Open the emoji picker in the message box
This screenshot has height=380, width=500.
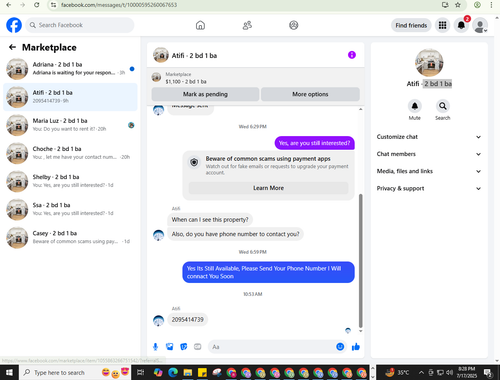point(340,347)
